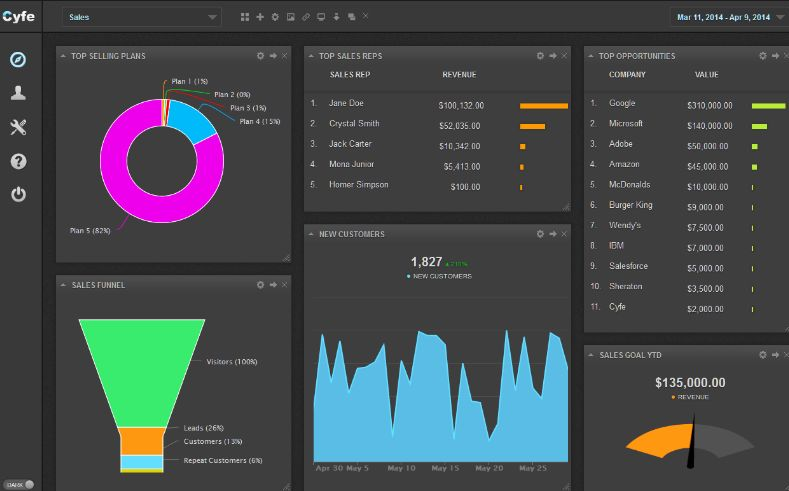This screenshot has width=789, height=491.
Task: Open the Mar 11 - Apr 9, 2014 date range dropdown
Action: pyautogui.click(x=729, y=17)
